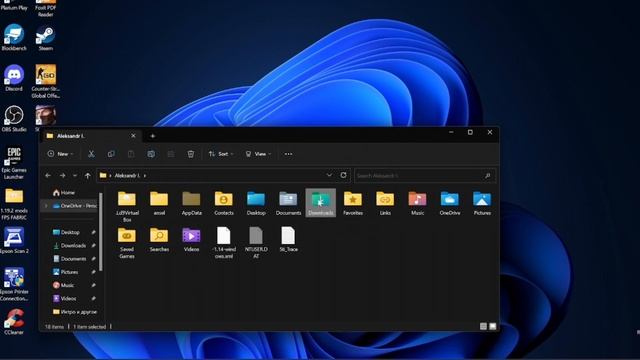Click the Copy toolbar icon
The image size is (640, 360).
(x=111, y=154)
